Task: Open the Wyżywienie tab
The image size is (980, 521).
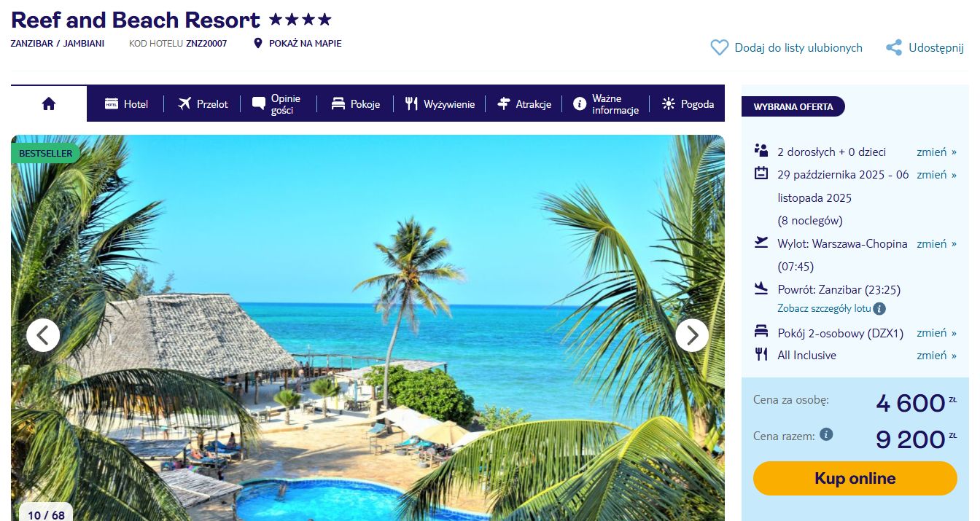Action: (x=440, y=104)
